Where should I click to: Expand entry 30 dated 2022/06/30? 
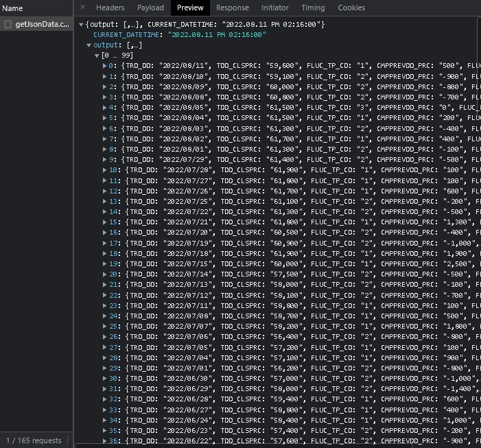(104, 379)
